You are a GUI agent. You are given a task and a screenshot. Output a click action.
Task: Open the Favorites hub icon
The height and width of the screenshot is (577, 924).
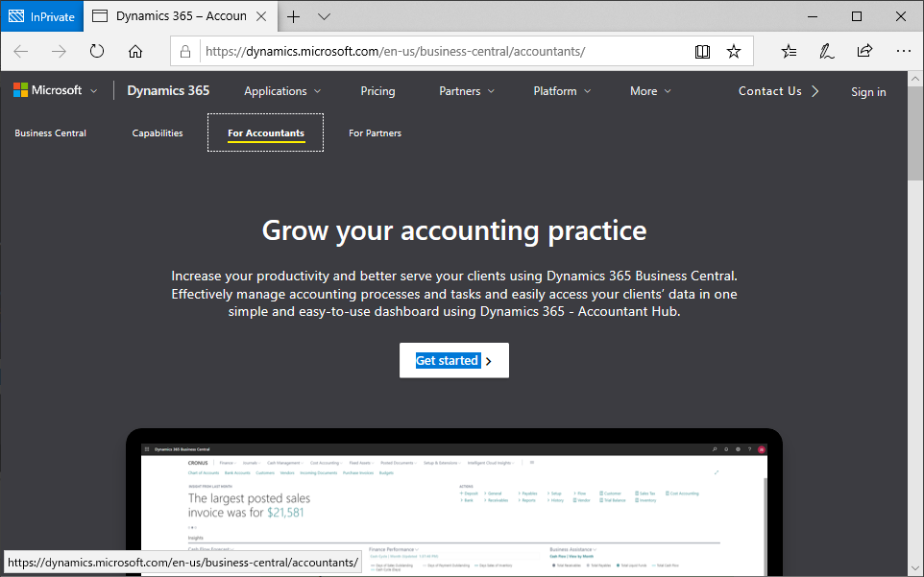tap(790, 52)
